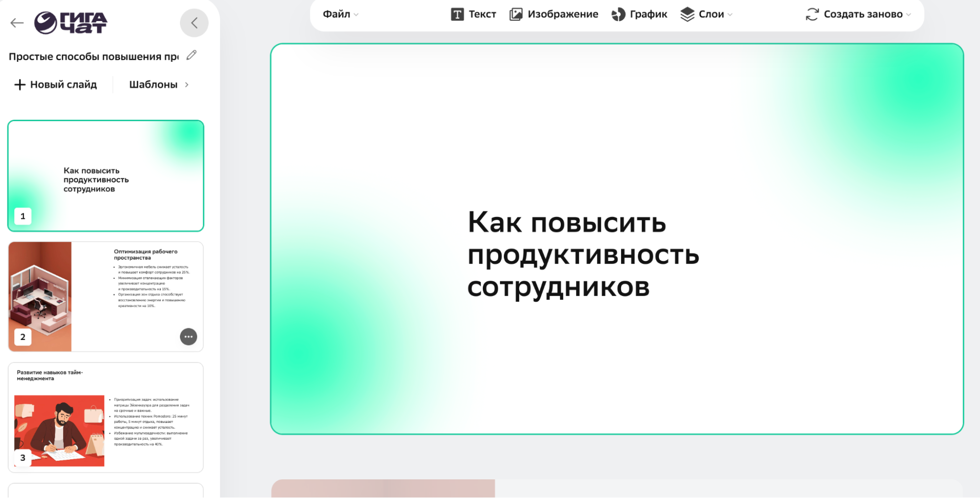
Task: Expand the Шаблоны panel
Action: [186, 84]
